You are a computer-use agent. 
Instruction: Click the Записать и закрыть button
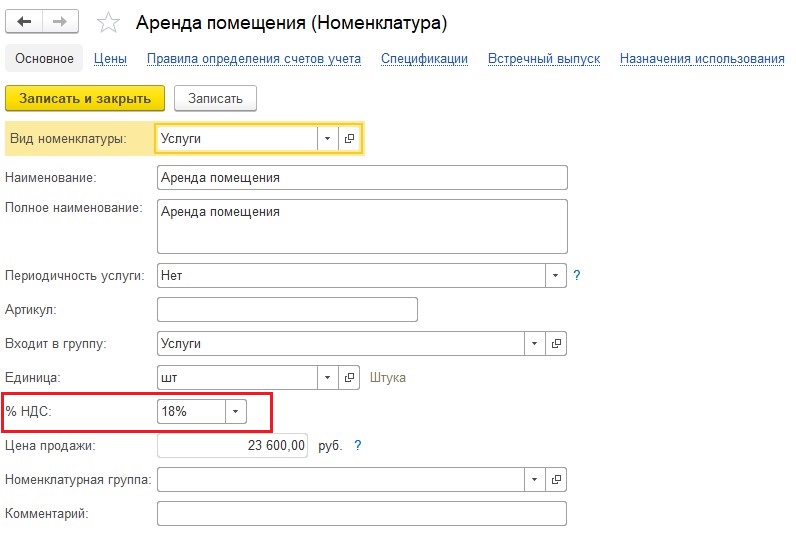click(85, 98)
